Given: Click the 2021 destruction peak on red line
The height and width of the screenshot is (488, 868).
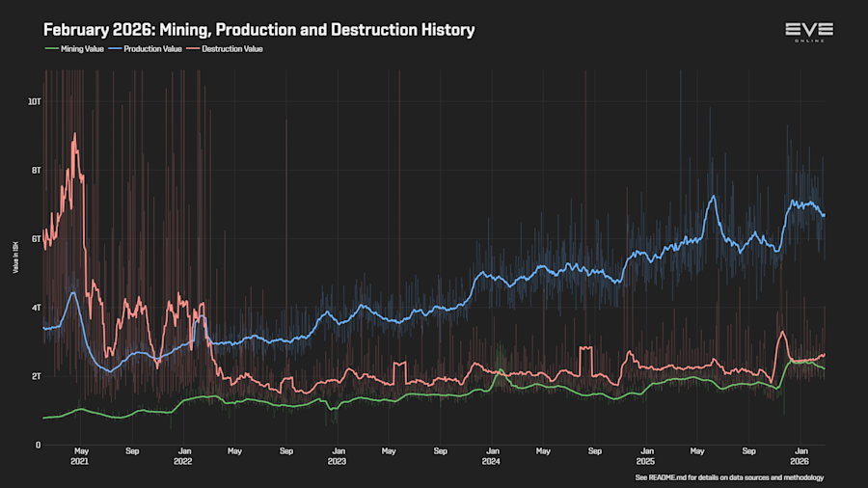Looking at the screenshot, I should [74, 134].
